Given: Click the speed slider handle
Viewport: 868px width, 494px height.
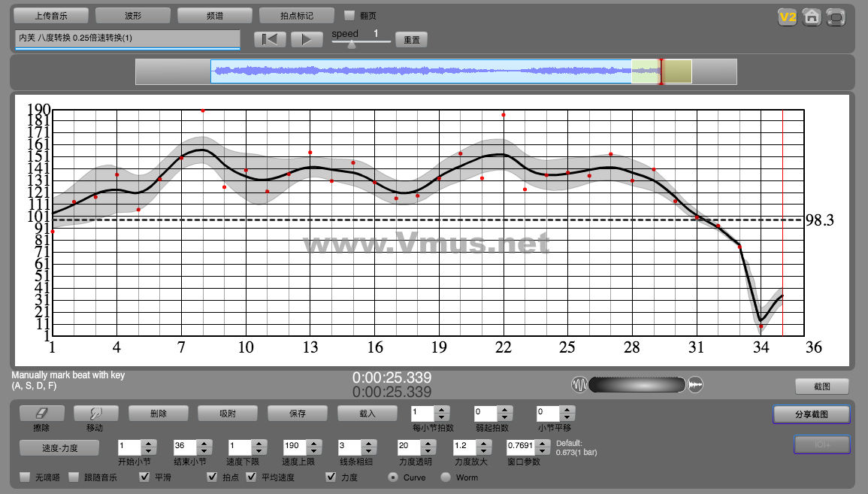Looking at the screenshot, I should click(x=351, y=44).
